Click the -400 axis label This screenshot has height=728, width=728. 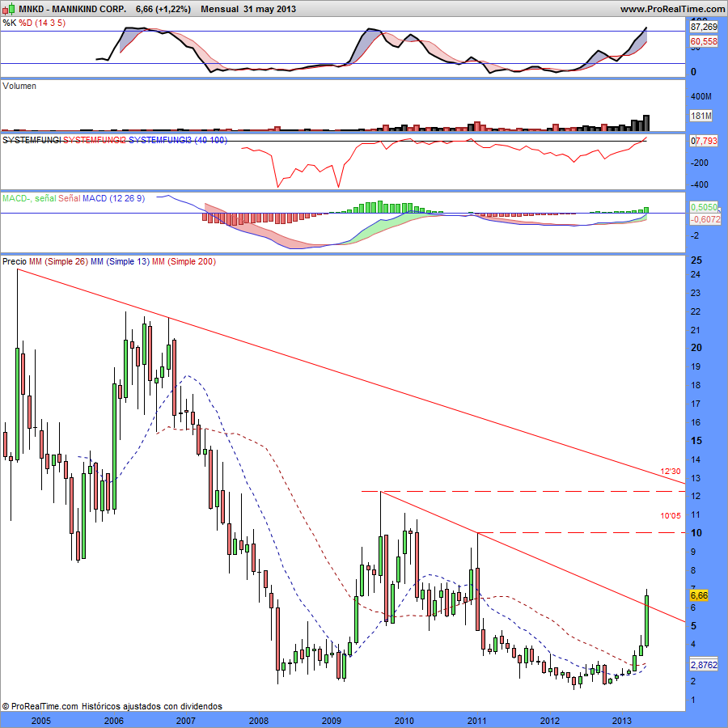click(700, 184)
